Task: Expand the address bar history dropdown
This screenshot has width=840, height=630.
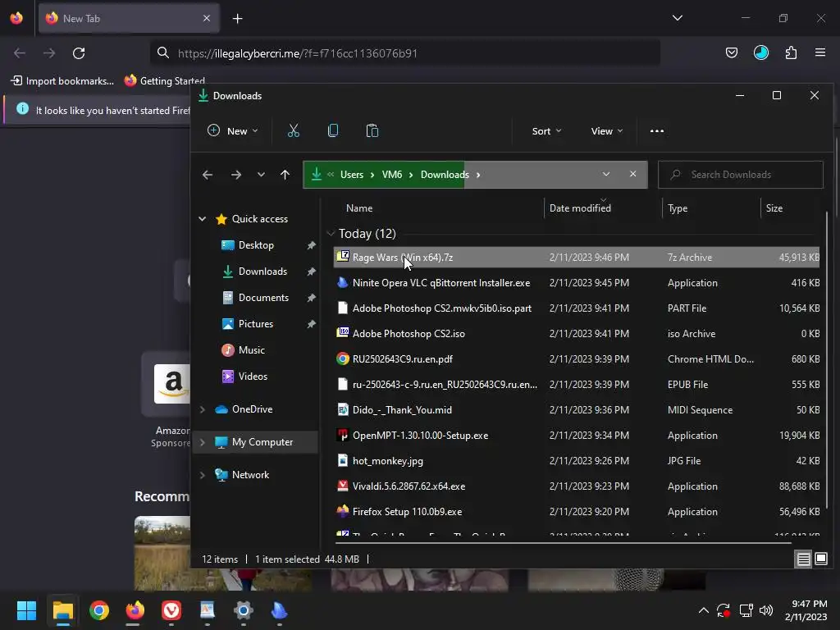Action: [x=606, y=174]
